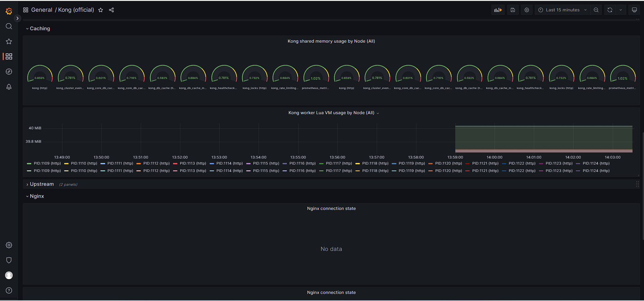The image size is (644, 301).
Task: Open the Grafana home logo
Action: click(9, 11)
